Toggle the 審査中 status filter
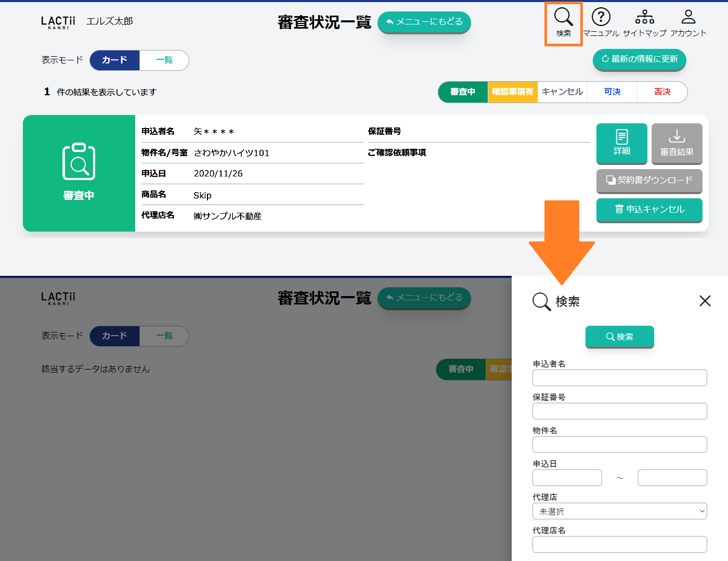This screenshot has width=728, height=561. (463, 92)
